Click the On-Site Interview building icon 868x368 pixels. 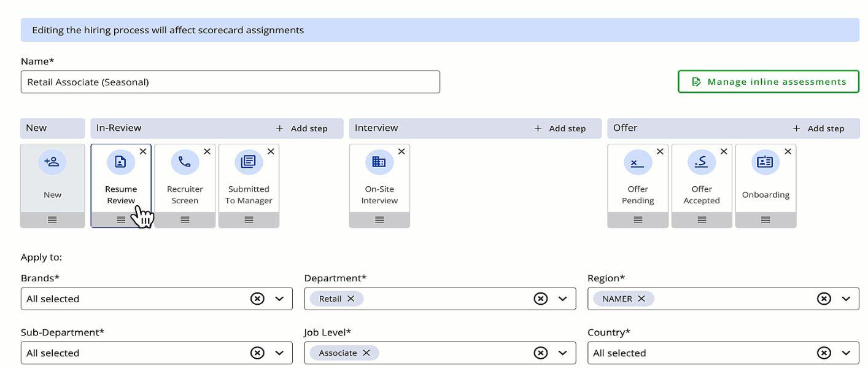(379, 162)
